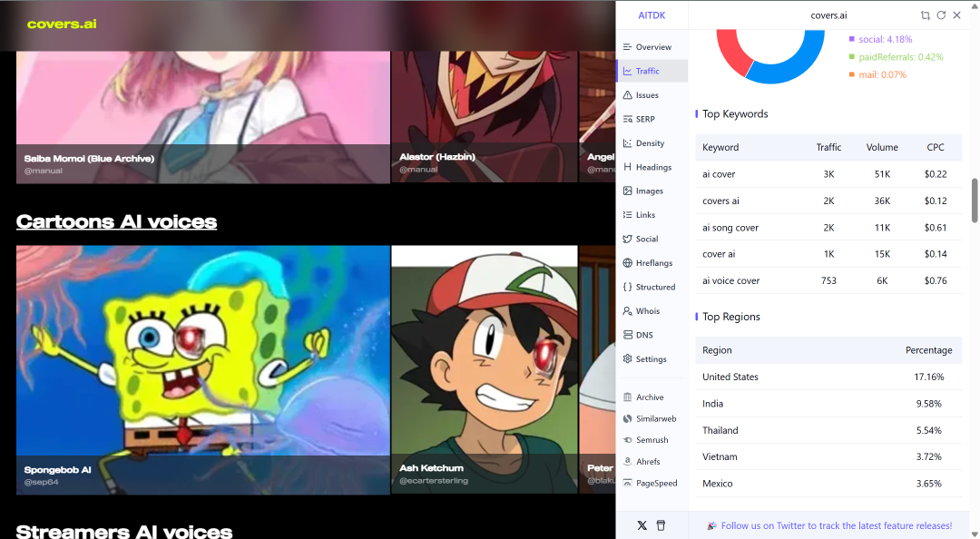980x539 pixels.
Task: Click the AITDK logo text
Action: tap(652, 15)
